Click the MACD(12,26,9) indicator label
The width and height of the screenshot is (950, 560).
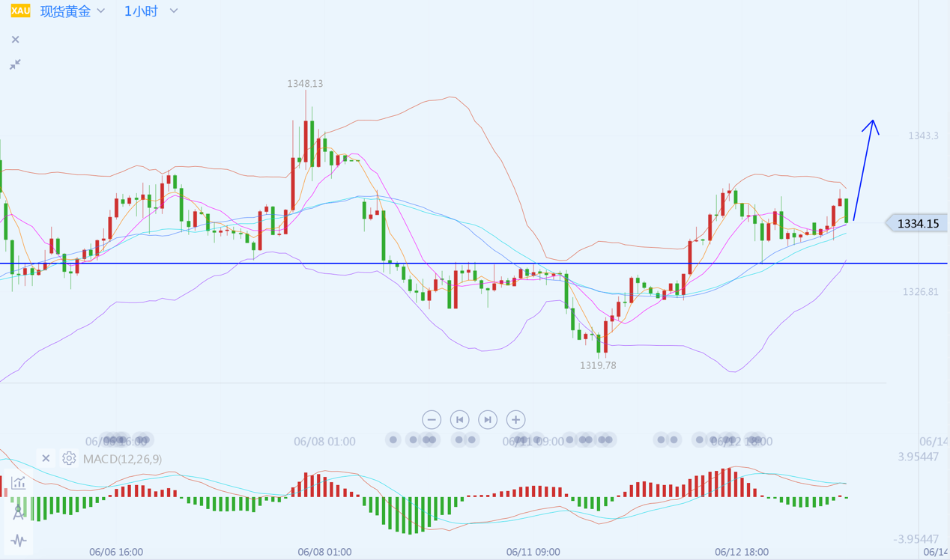(122, 459)
